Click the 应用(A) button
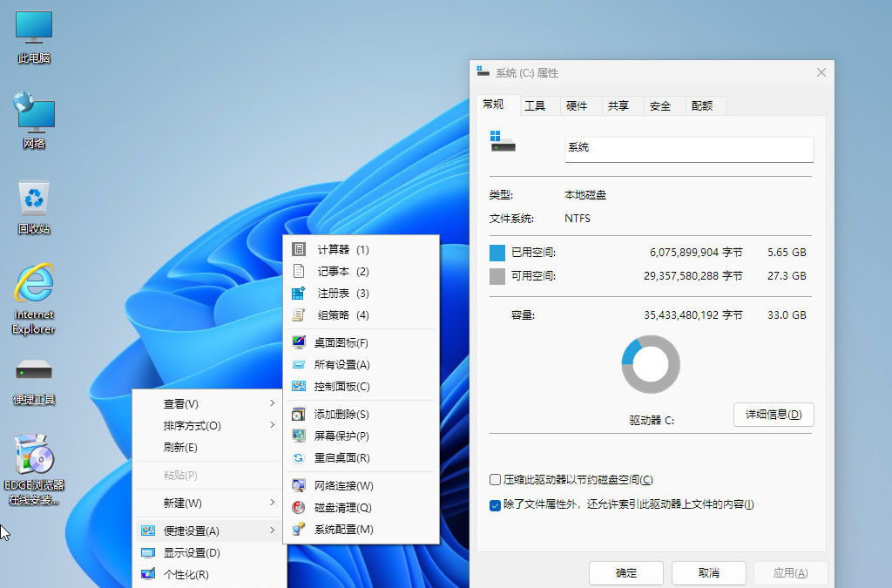Screen dimensions: 892x588 790,572
